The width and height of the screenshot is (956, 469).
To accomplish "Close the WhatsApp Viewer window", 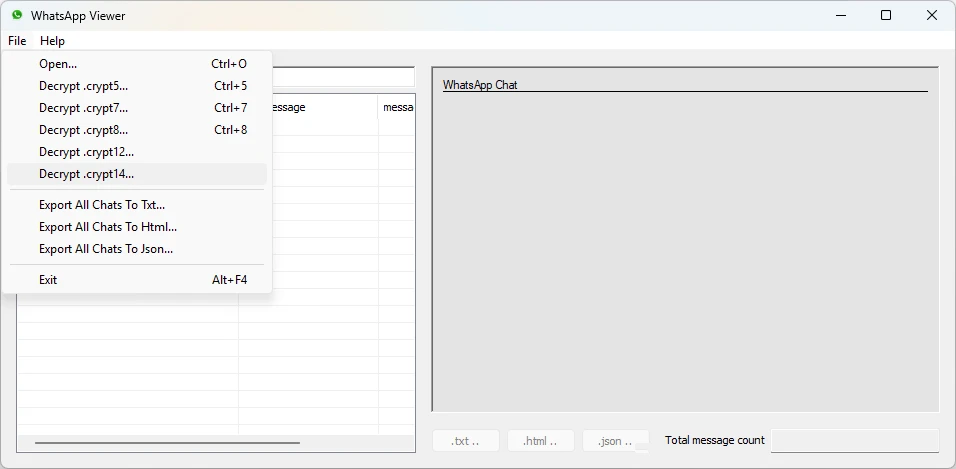I will (932, 16).
